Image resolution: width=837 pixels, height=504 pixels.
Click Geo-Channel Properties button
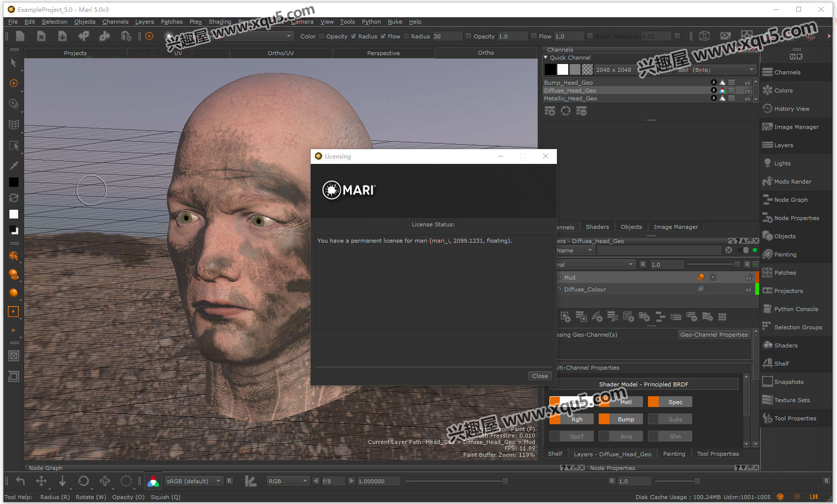coord(714,335)
